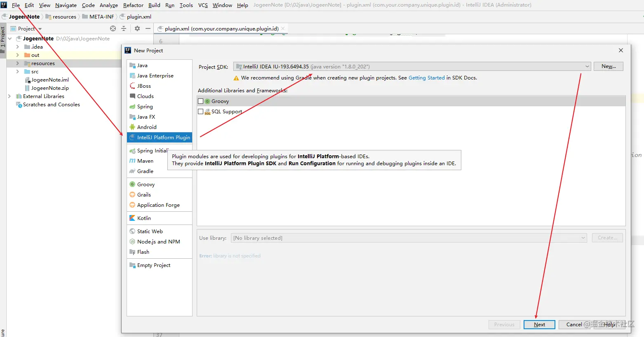The image size is (644, 337).
Task: Close plugin.xml editor tab
Action: click(x=283, y=28)
